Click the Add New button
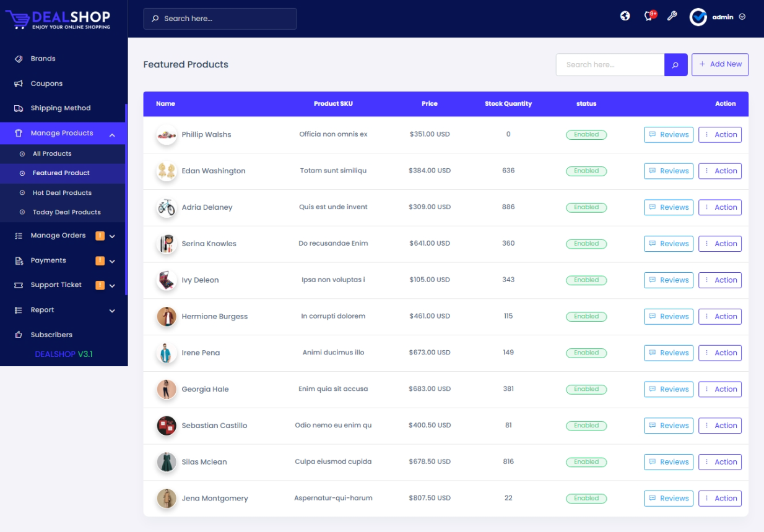The image size is (764, 532). (719, 64)
